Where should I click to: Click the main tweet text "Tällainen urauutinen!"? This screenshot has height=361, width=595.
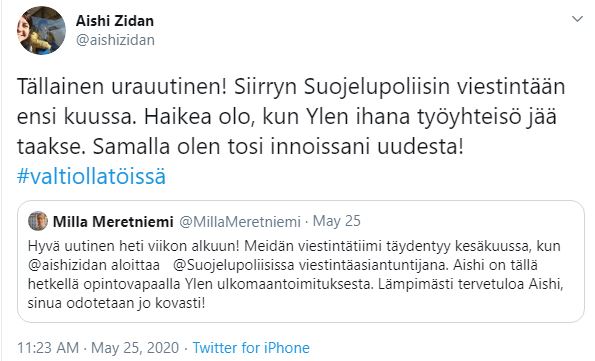click(x=121, y=87)
